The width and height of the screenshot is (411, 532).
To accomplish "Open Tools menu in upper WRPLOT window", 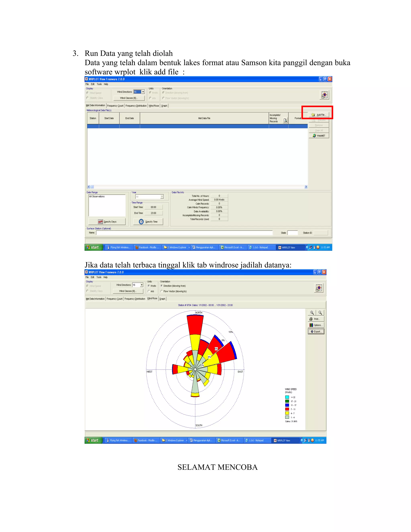I will [x=99, y=84].
